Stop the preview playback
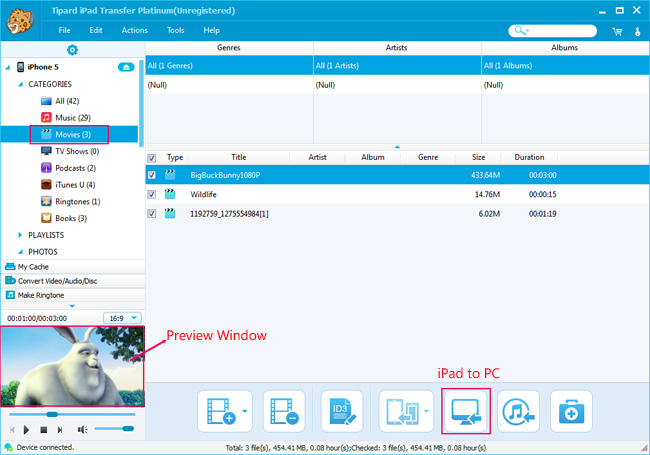Viewport: 650px width, 455px height. click(x=44, y=430)
